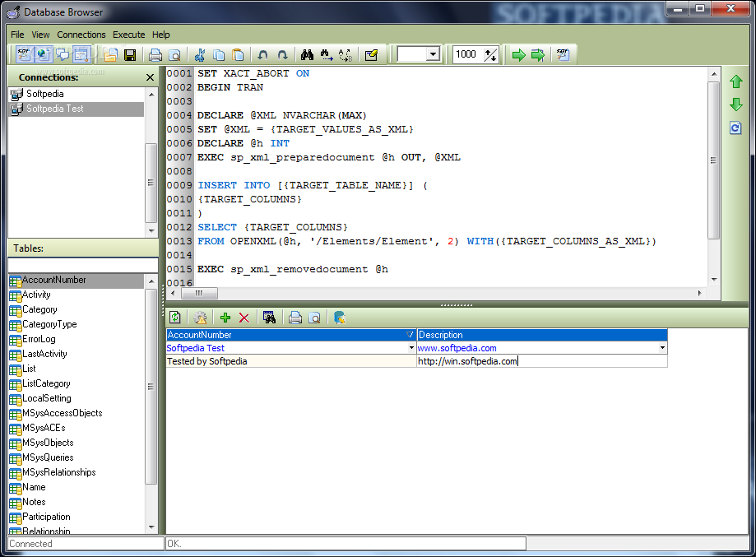Viewport: 756px width, 557px height.
Task: Click the green up arrow beside the editor
Action: [735, 81]
